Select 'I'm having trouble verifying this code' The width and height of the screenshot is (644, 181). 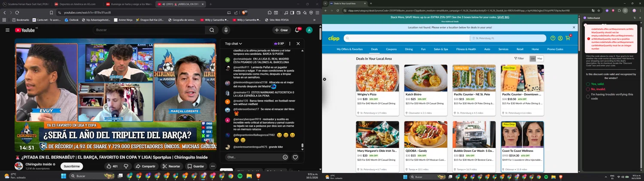click(588, 96)
